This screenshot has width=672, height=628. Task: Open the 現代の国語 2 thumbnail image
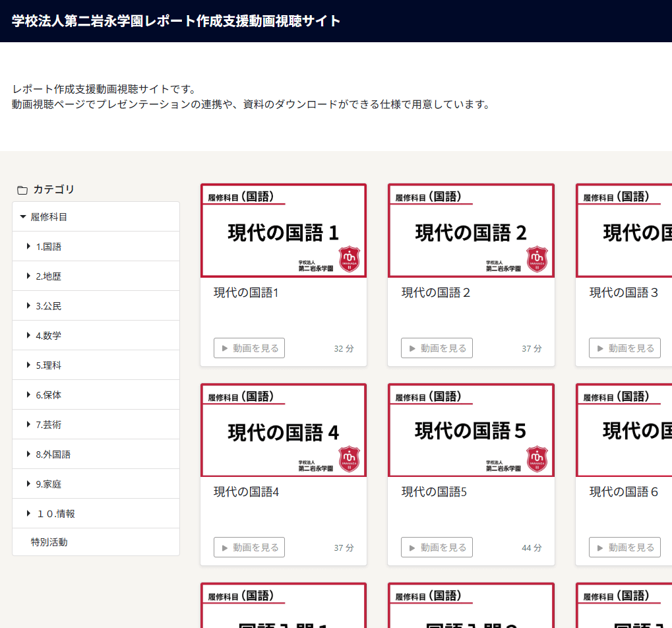point(471,231)
